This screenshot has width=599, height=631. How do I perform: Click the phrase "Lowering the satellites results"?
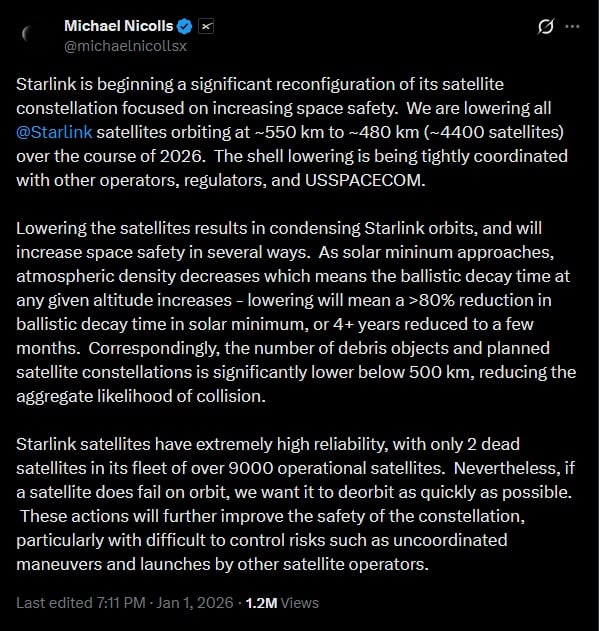pos(132,228)
